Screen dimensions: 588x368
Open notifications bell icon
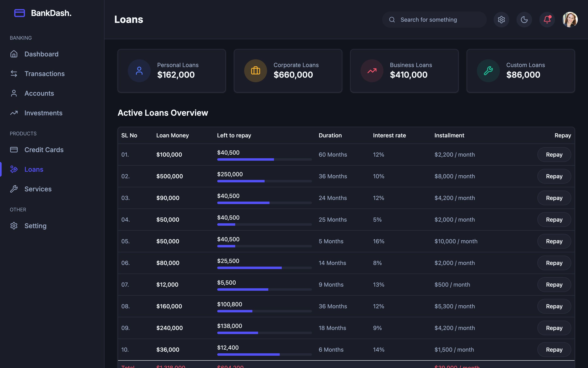(x=547, y=19)
